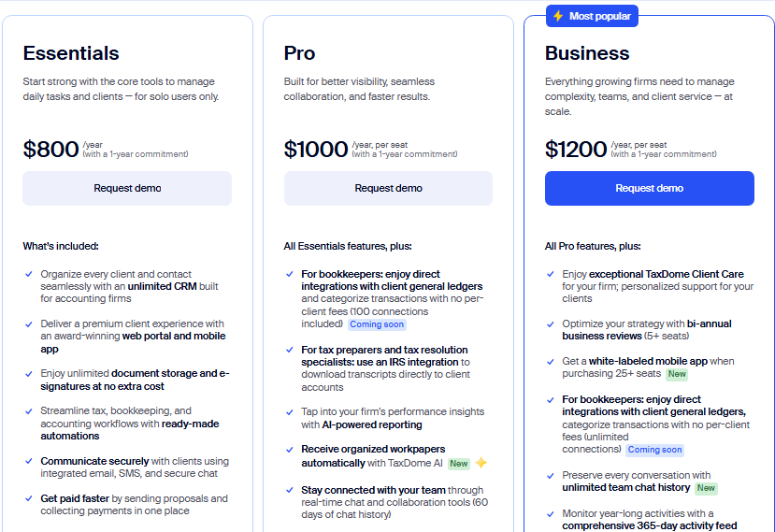Click checkmark icon beside exceptional TaxDome Client Care
775x532 pixels.
coord(551,275)
